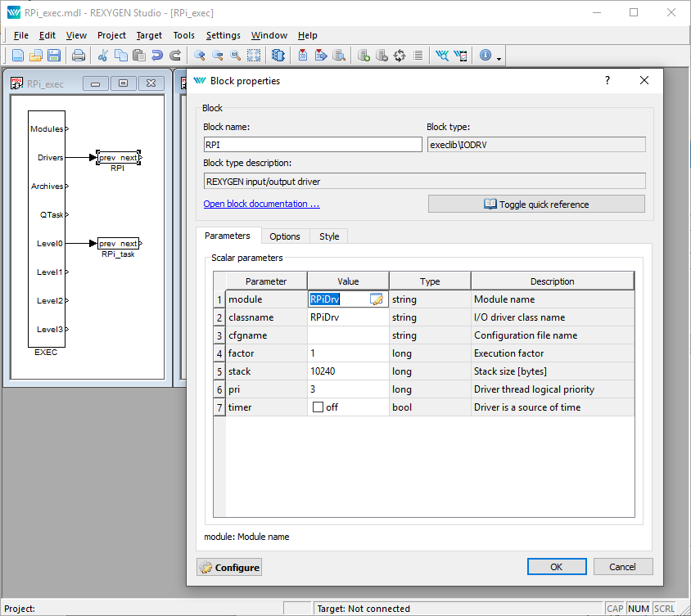Paste from clipboard toolbar icon
The width and height of the screenshot is (691, 616).
(x=139, y=56)
